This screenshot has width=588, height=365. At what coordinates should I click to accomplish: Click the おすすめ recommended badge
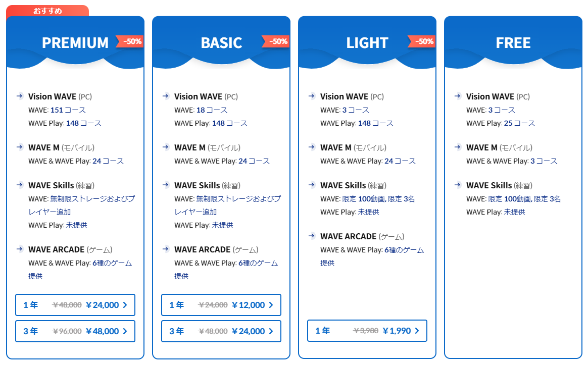(47, 11)
